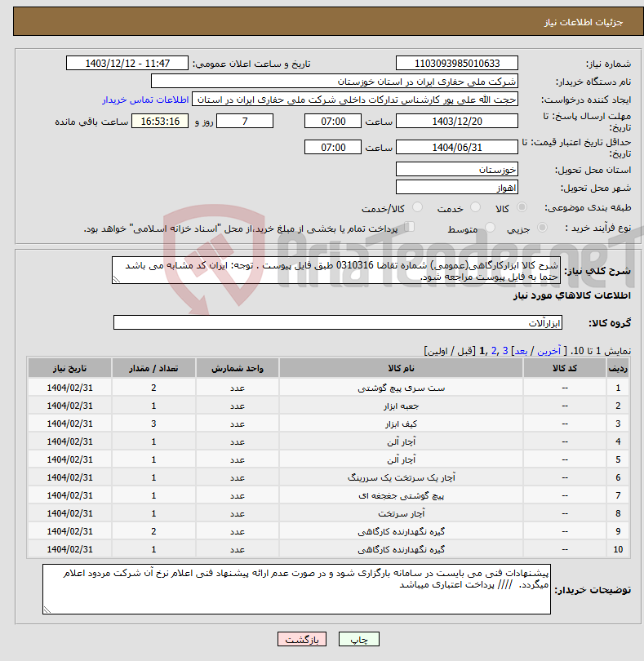
Task: Click the خوزستان delivery province field
Action: pyautogui.click(x=457, y=170)
